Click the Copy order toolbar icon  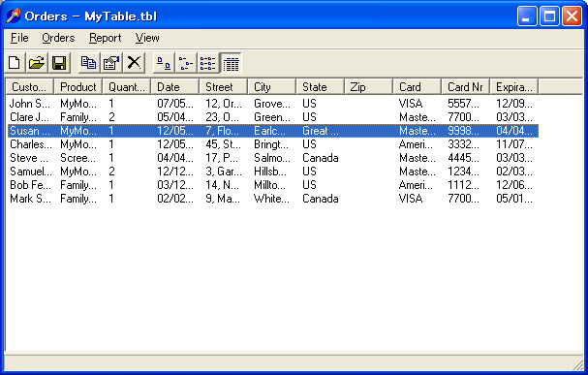tap(89, 63)
